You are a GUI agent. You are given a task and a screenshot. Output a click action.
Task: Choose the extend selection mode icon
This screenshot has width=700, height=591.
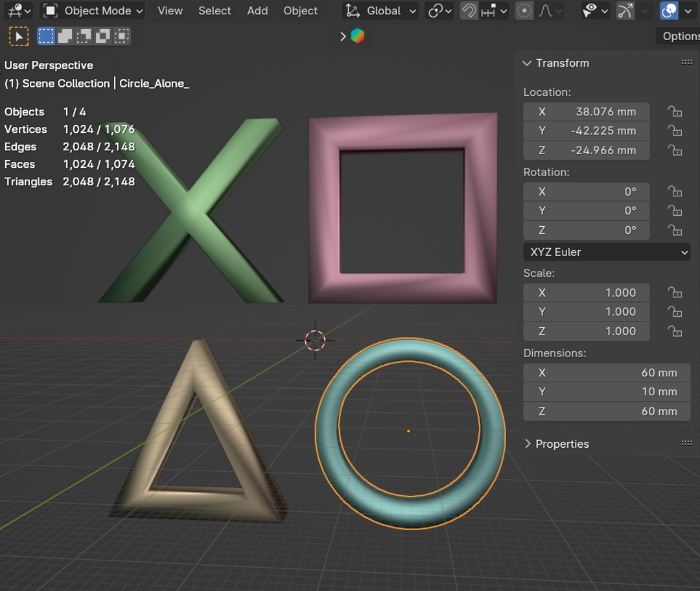click(65, 37)
